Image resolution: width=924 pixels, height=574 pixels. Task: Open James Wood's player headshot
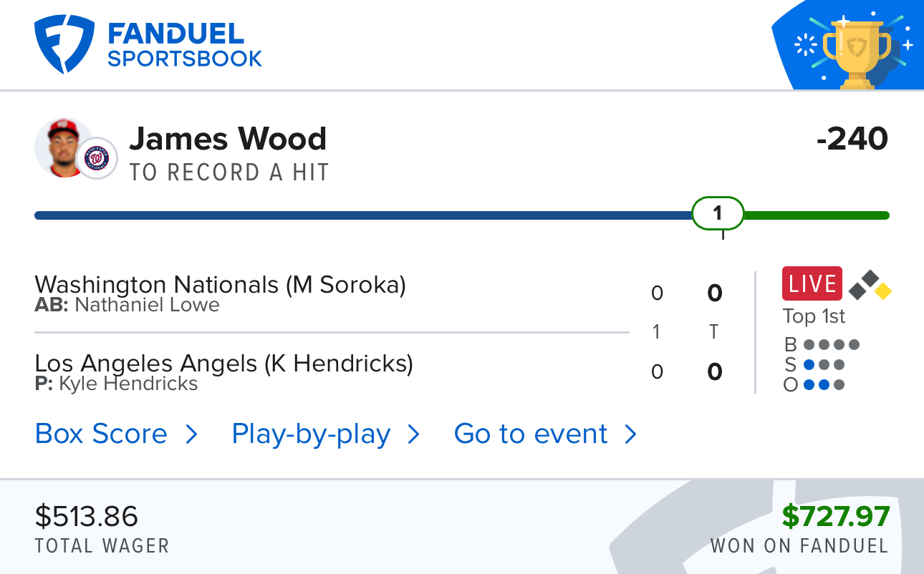coord(64,148)
